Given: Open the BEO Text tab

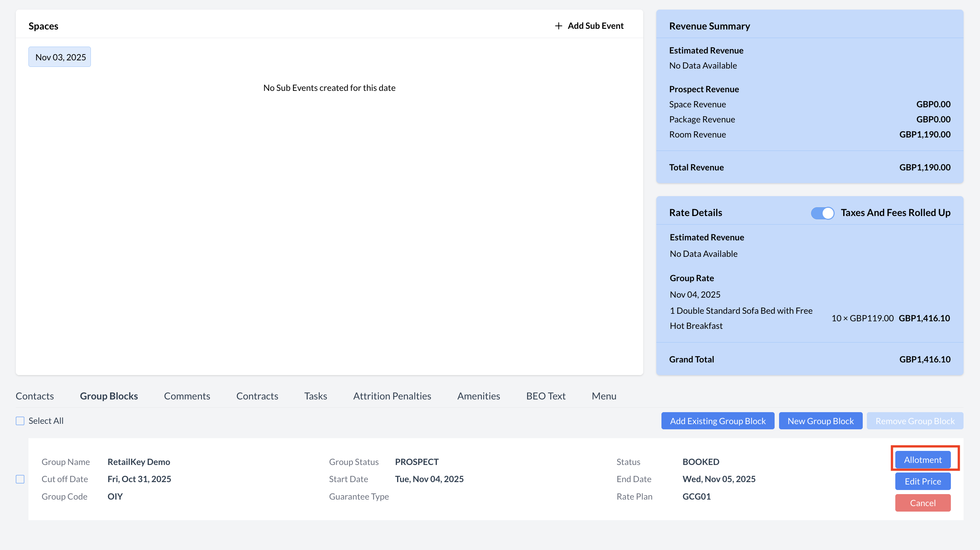Looking at the screenshot, I should [x=546, y=396].
